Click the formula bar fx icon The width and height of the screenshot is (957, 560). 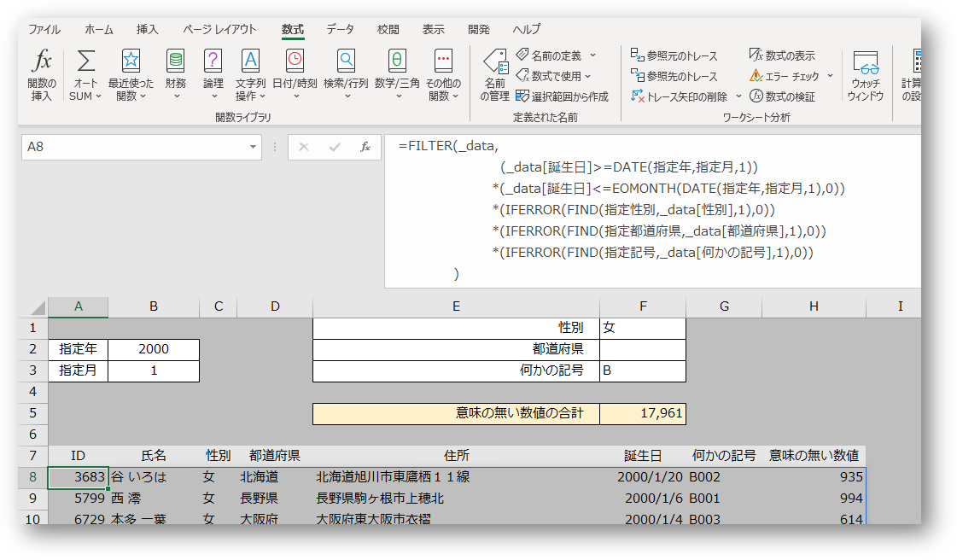point(365,147)
